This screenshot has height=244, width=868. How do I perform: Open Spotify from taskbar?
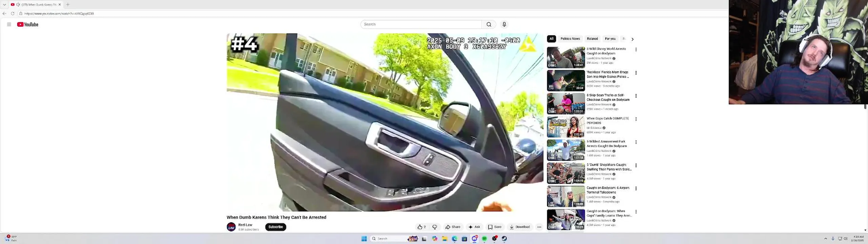pos(485,239)
